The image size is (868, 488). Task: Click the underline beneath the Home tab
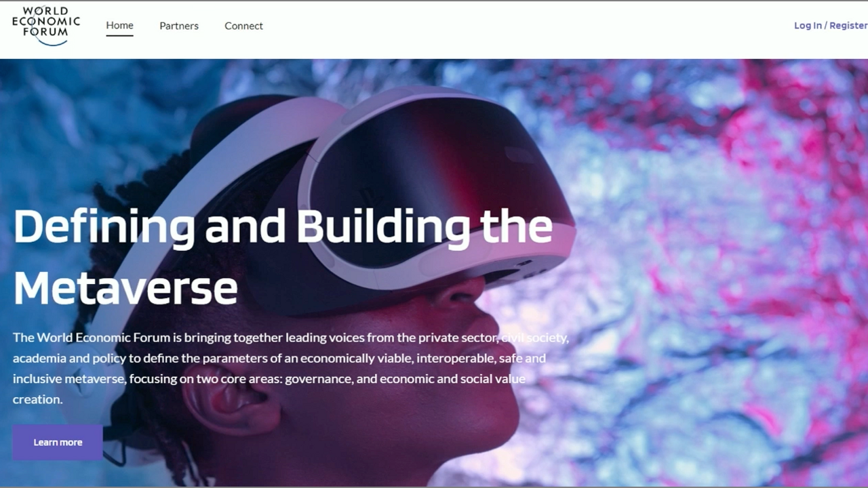(x=119, y=35)
